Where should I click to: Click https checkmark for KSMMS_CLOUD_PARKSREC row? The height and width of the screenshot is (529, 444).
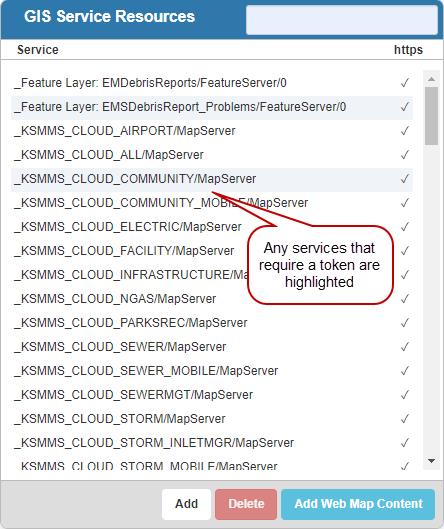click(405, 323)
